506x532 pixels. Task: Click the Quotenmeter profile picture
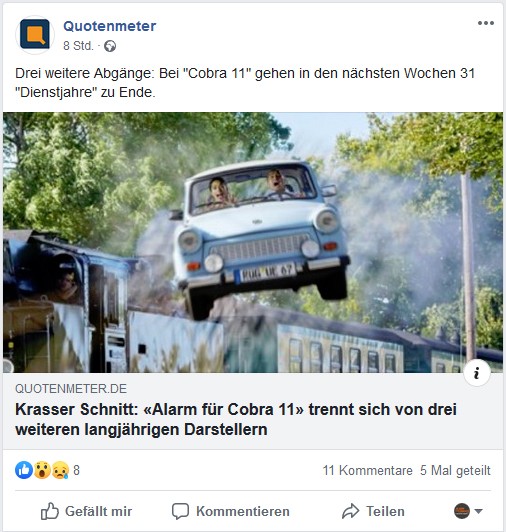pyautogui.click(x=34, y=35)
